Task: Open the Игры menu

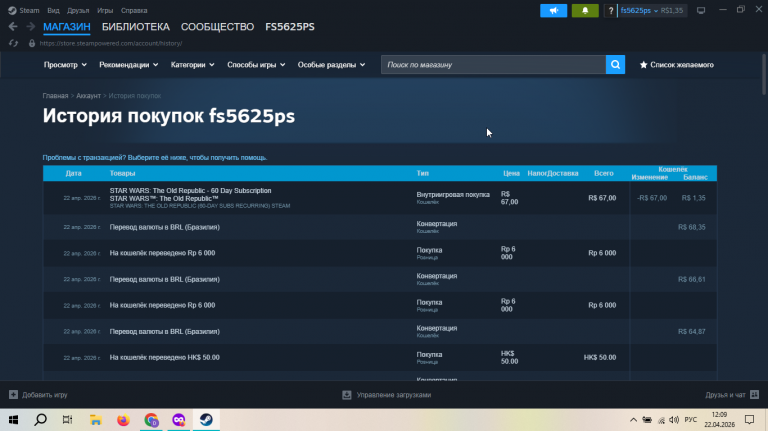Action: (105, 10)
